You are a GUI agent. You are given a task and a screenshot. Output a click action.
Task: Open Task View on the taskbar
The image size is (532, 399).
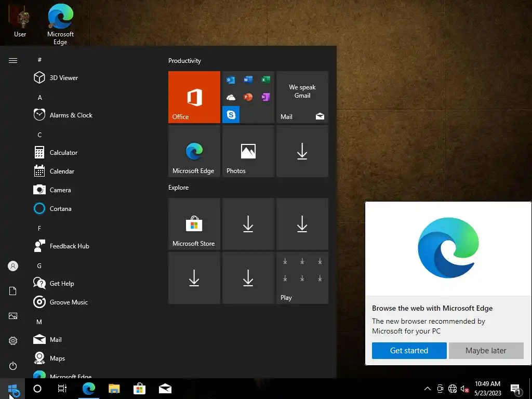[62, 389]
